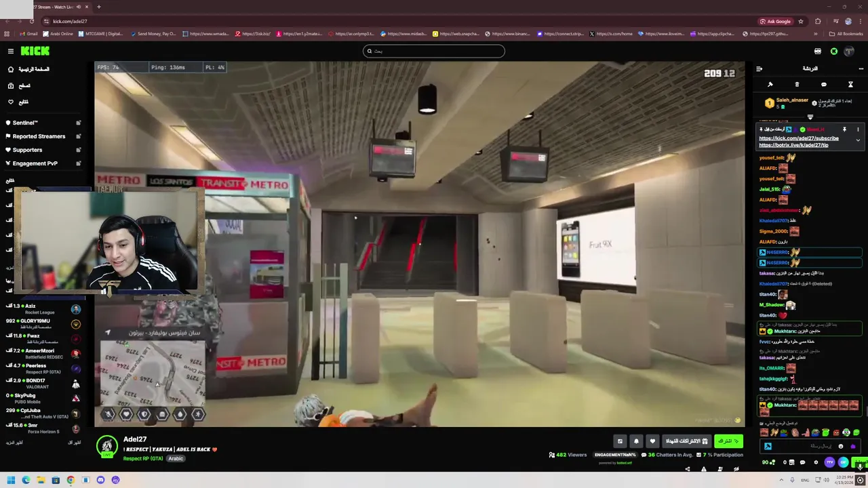The image size is (868, 488).
Task: Click the purple icon in chat input
Action: tap(853, 446)
